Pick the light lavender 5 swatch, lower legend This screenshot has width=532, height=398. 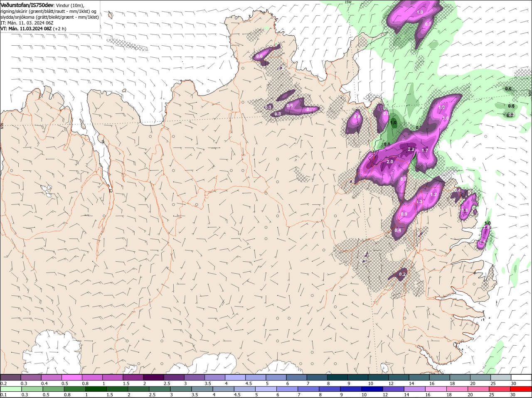pyautogui.click(x=266, y=389)
